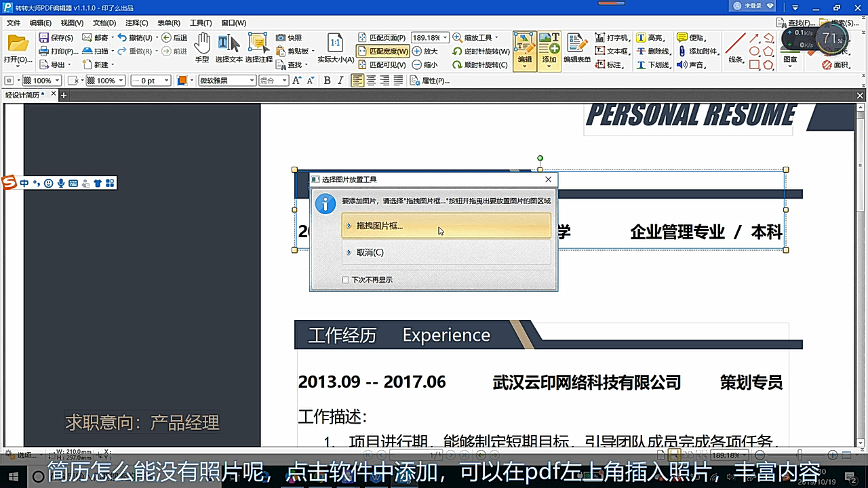868x488 pixels.
Task: Toggle italic I formatting
Action: 340,81
